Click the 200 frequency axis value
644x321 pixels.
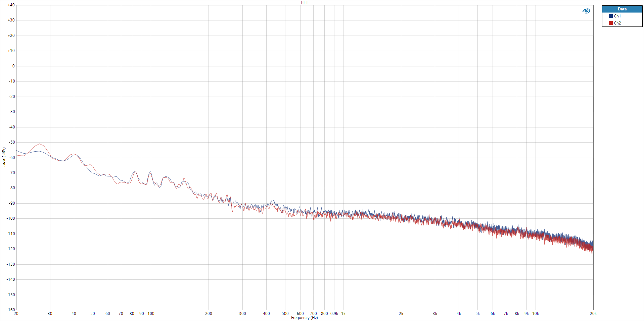pos(209,314)
